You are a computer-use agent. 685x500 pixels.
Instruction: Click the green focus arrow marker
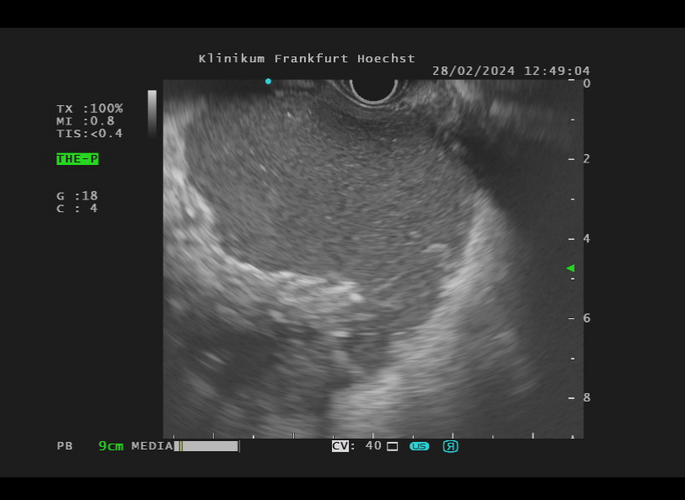click(x=570, y=268)
